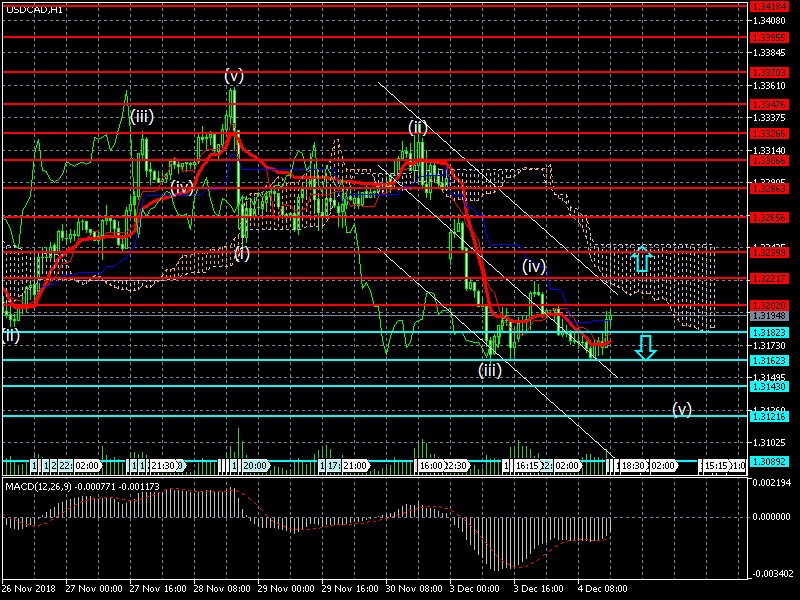Select the 1.31430 cyan price label

pos(769,387)
